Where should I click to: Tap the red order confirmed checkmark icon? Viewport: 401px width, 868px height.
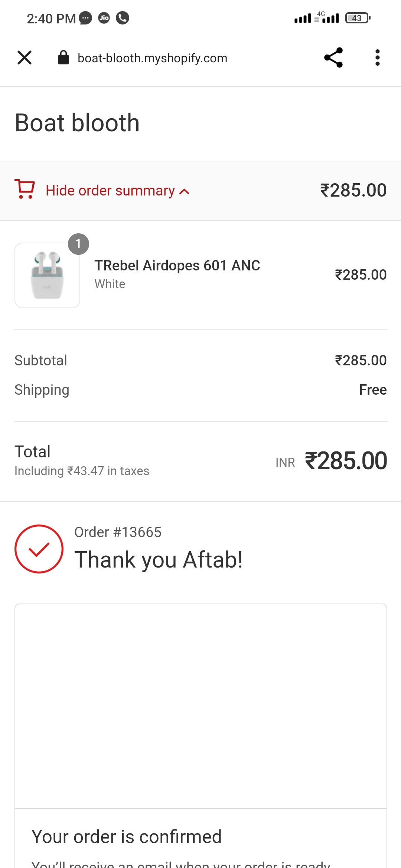[x=39, y=549]
